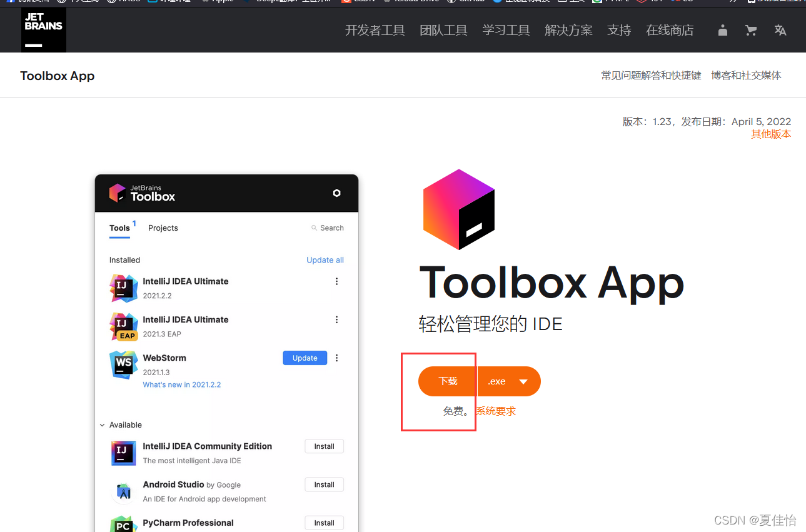Click the IntelliJ IDEA Ultimate EAP icon
806x532 pixels.
[x=123, y=326]
